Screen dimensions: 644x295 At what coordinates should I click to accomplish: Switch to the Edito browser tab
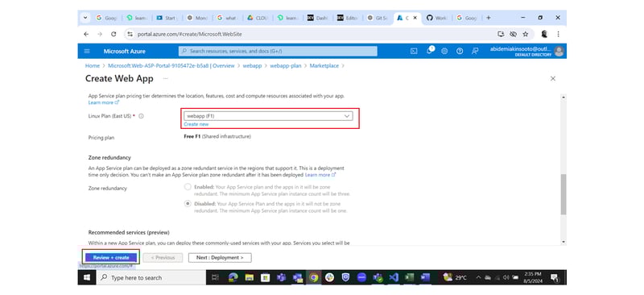[348, 18]
